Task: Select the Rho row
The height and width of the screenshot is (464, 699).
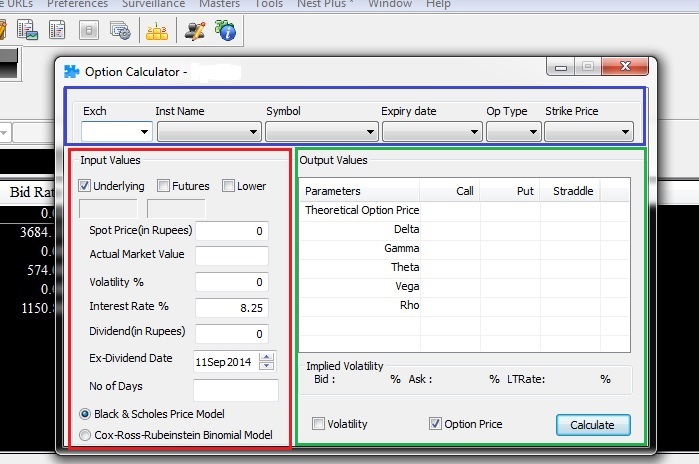Action: pos(464,306)
